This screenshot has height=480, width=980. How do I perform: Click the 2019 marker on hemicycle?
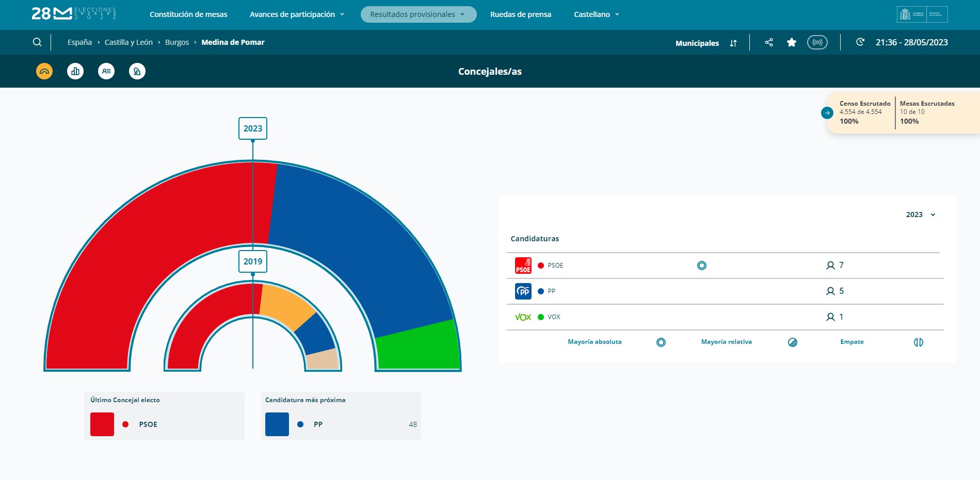[253, 261]
